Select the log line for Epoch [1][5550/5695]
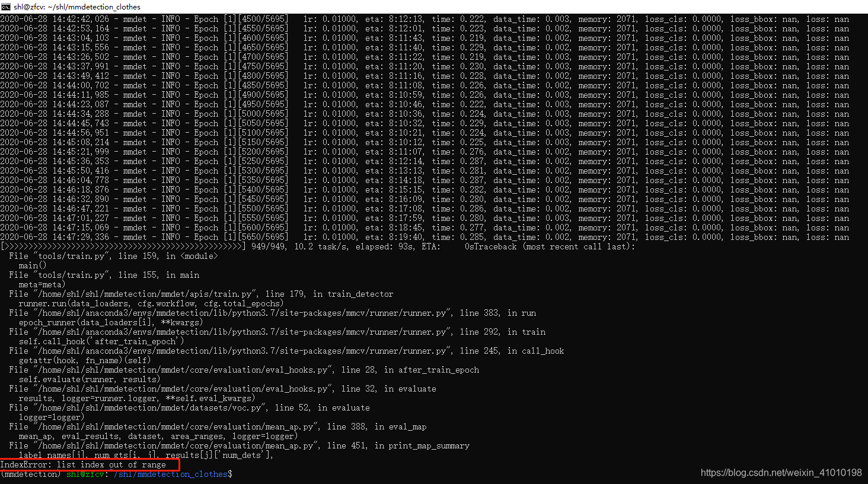 pos(425,218)
